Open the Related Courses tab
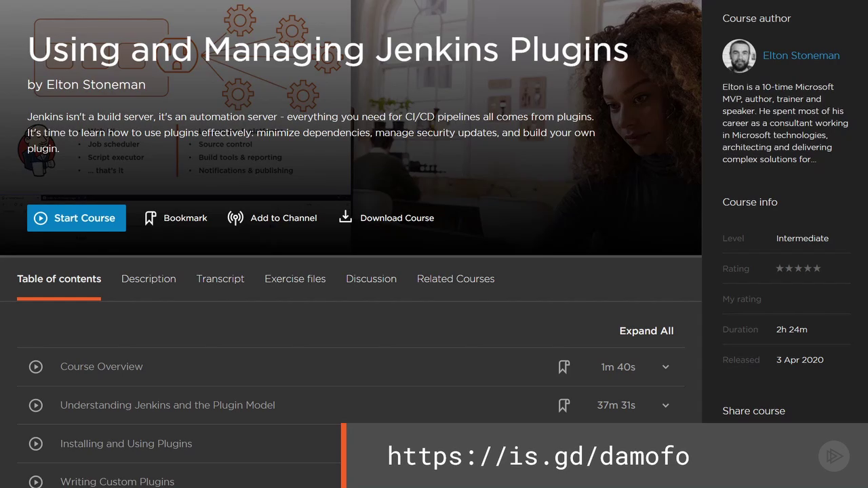 (x=456, y=279)
